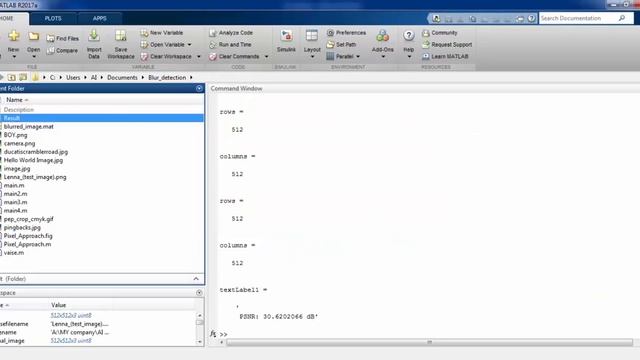The image size is (640, 360).
Task: Open Preferences
Action: pyautogui.click(x=346, y=33)
